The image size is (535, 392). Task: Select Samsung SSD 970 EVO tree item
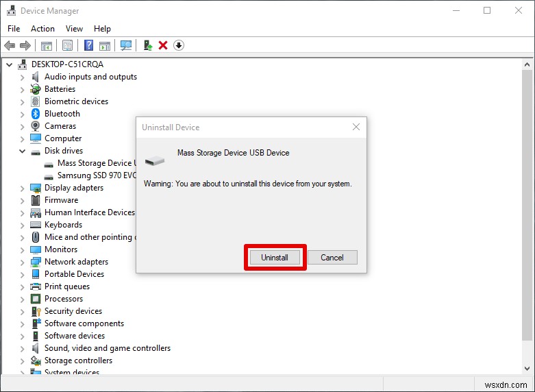97,175
